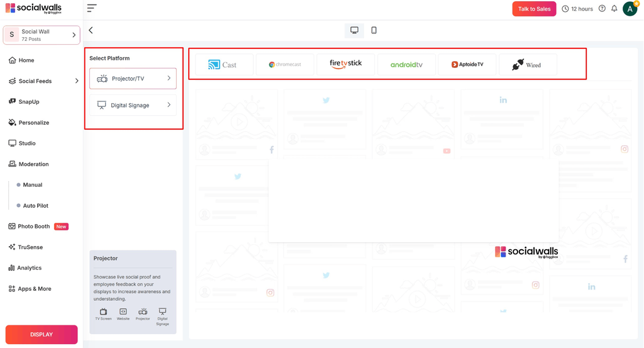The image size is (644, 348).
Task: Open Social Feeds menu item
Action: pyautogui.click(x=35, y=81)
